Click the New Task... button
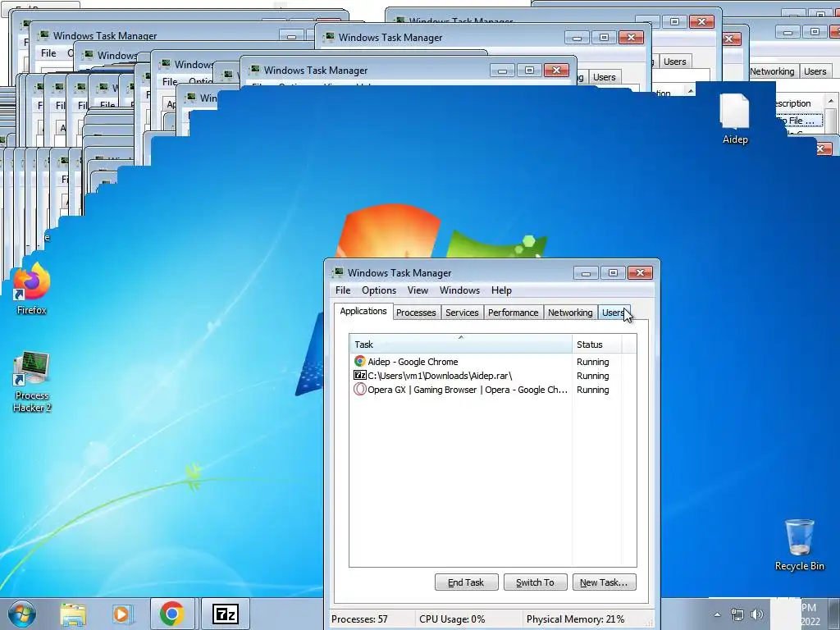The height and width of the screenshot is (630, 840). [604, 582]
